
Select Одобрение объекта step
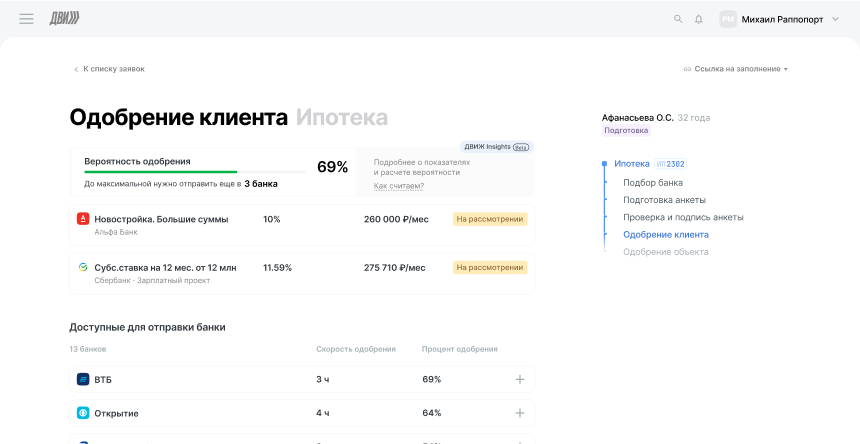[x=665, y=252]
